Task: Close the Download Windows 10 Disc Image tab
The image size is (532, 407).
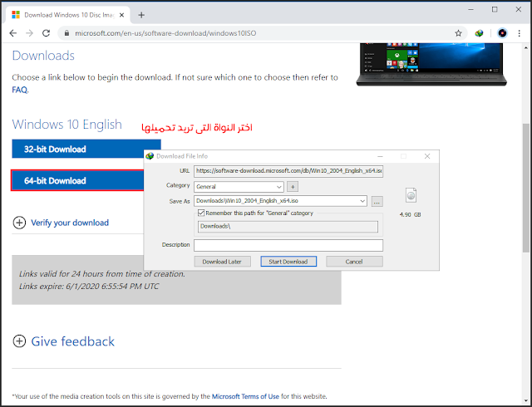Action: click(122, 15)
